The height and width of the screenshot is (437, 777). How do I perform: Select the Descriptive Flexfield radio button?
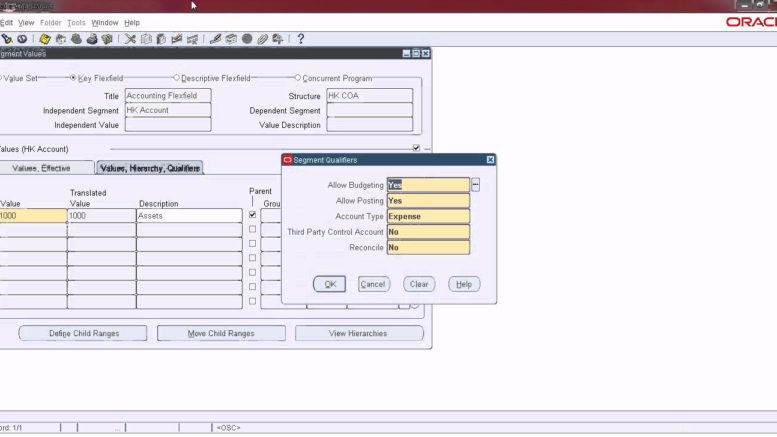coord(177,78)
